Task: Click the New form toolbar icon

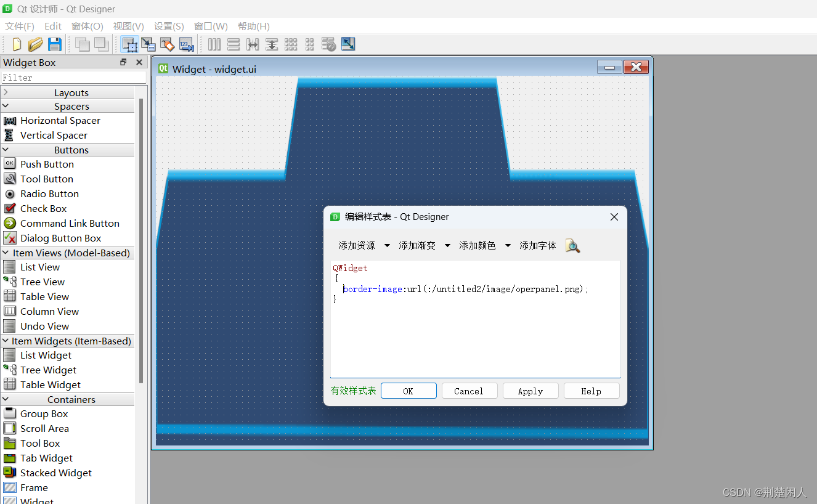Action: click(17, 44)
